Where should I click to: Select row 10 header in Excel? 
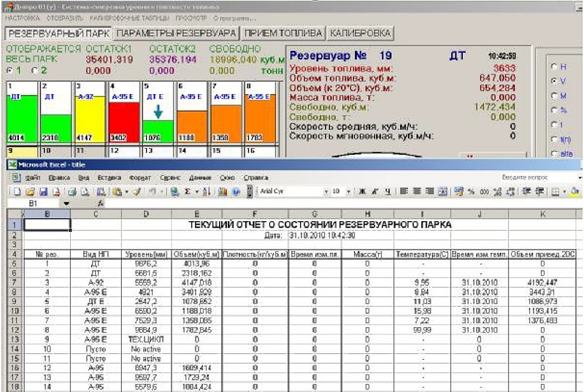pos(14,311)
